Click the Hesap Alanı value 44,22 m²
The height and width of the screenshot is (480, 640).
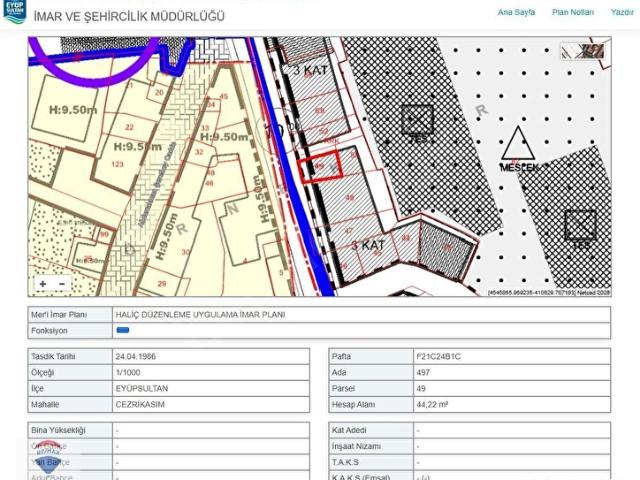(432, 404)
